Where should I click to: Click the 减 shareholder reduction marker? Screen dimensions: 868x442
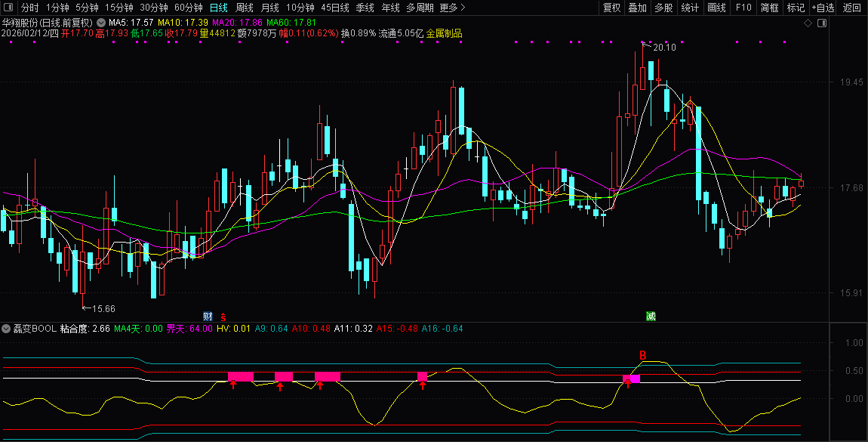click(651, 317)
